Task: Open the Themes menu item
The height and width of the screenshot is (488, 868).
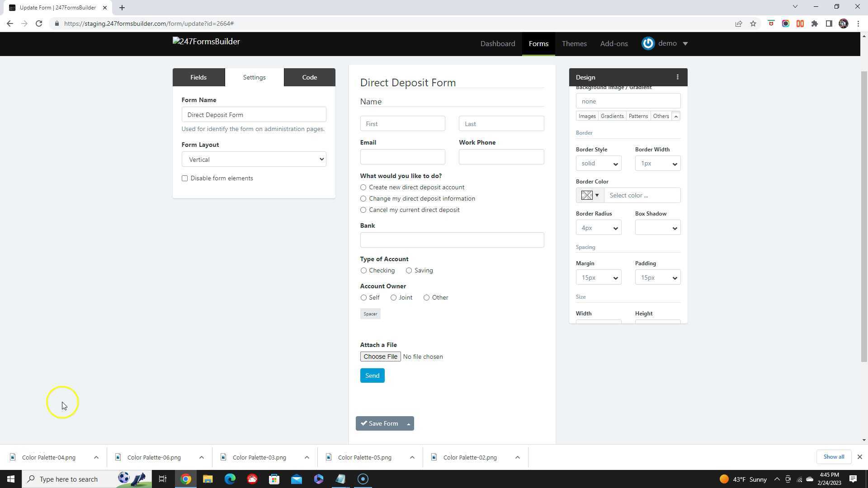Action: (x=574, y=43)
